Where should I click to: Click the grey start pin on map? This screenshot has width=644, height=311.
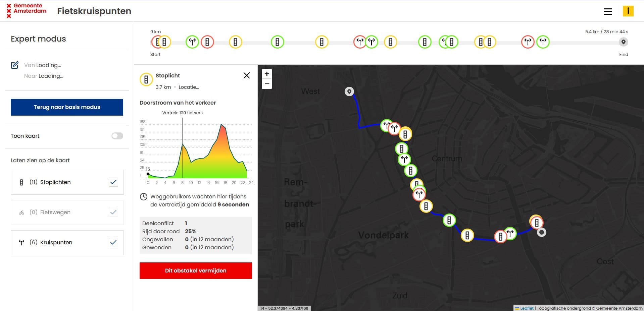(349, 91)
